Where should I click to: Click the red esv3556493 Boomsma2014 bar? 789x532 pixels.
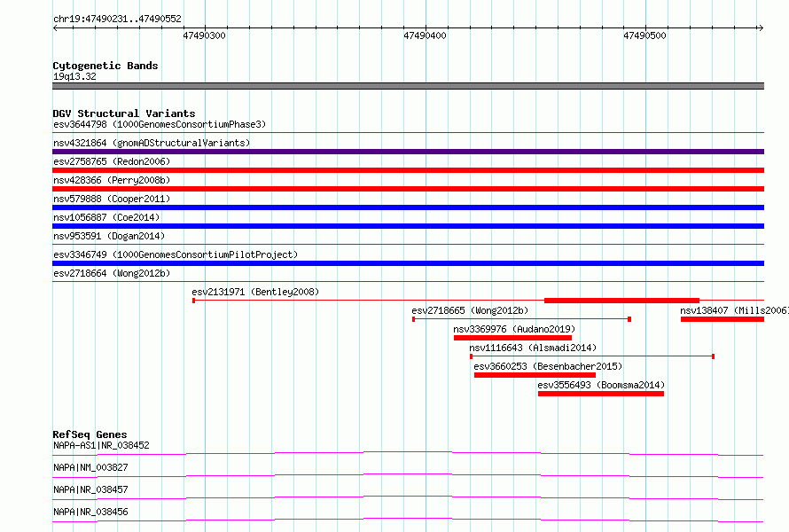tap(601, 394)
